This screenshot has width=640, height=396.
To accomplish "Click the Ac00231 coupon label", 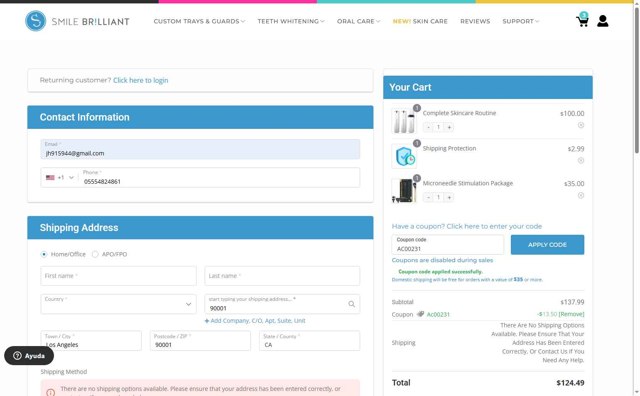I will (438, 314).
